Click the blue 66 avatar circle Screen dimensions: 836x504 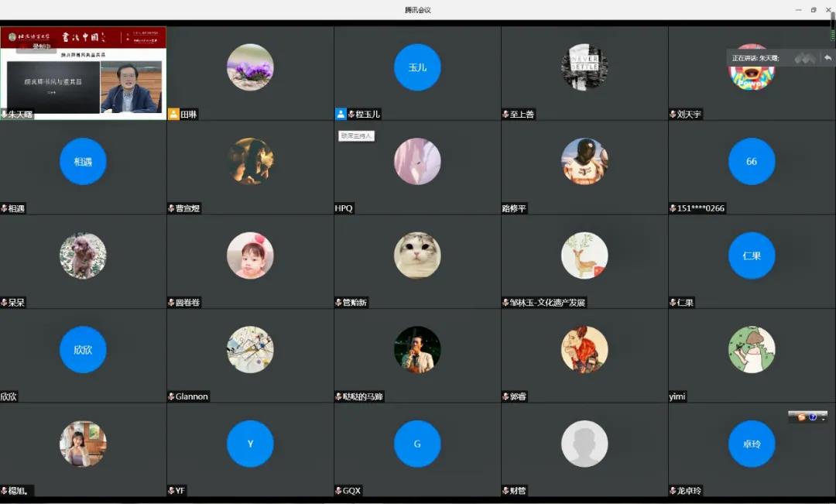tap(751, 161)
